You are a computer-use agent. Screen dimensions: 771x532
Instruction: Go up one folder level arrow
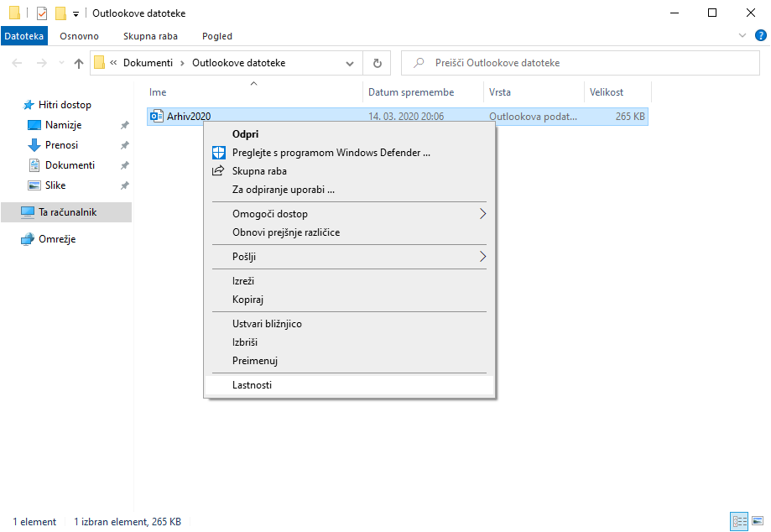tap(78, 63)
